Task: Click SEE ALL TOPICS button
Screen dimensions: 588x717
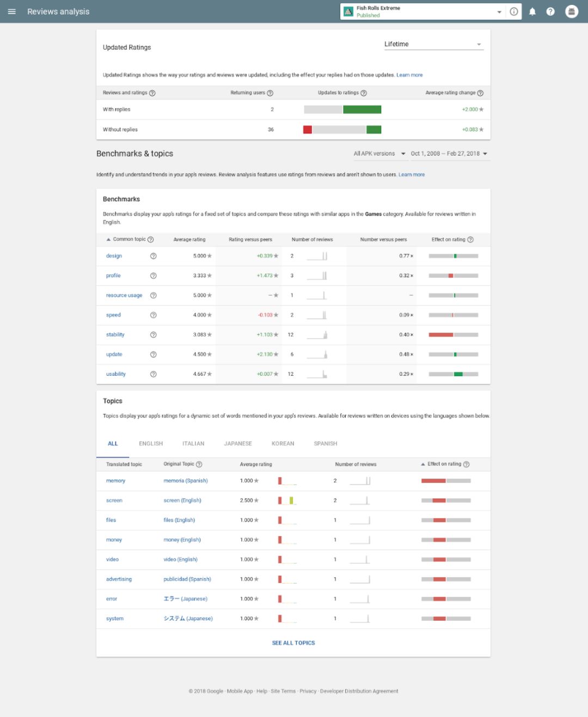Action: point(293,643)
